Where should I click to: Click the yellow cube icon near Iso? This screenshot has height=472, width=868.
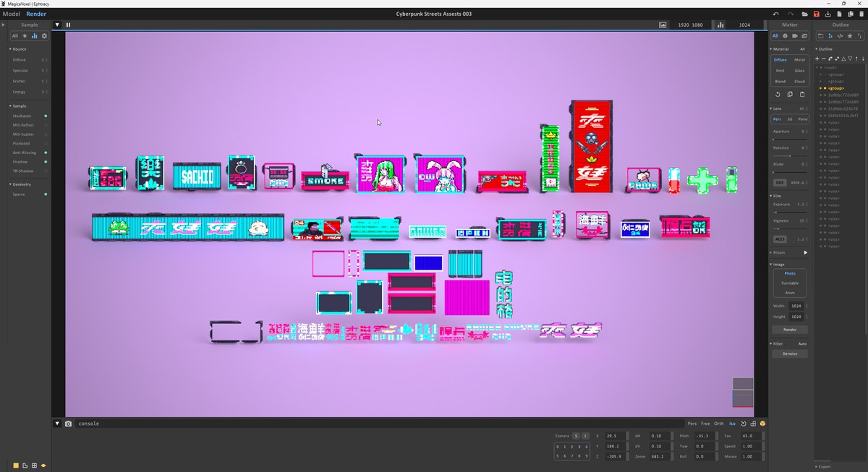pyautogui.click(x=762, y=423)
